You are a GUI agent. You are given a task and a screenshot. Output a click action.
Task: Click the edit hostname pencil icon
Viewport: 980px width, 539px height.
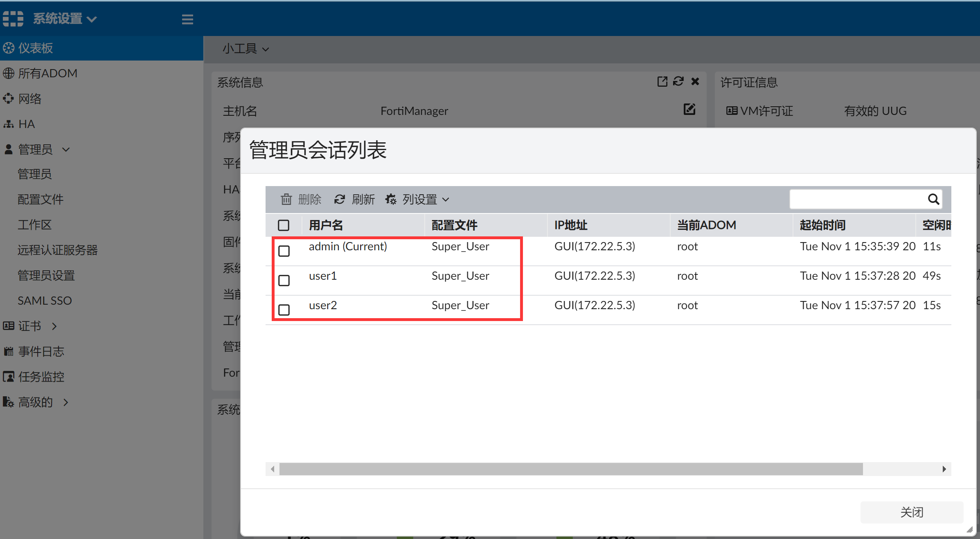(689, 110)
